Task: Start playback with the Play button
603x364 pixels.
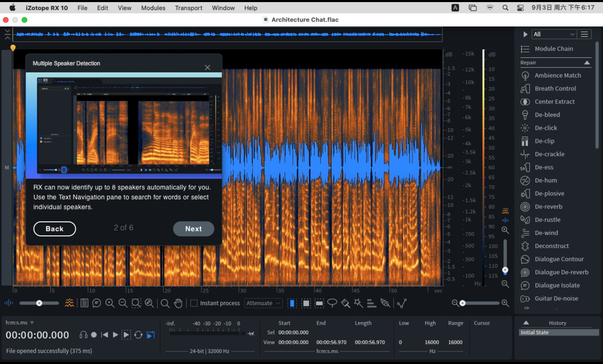Action: coord(115,335)
